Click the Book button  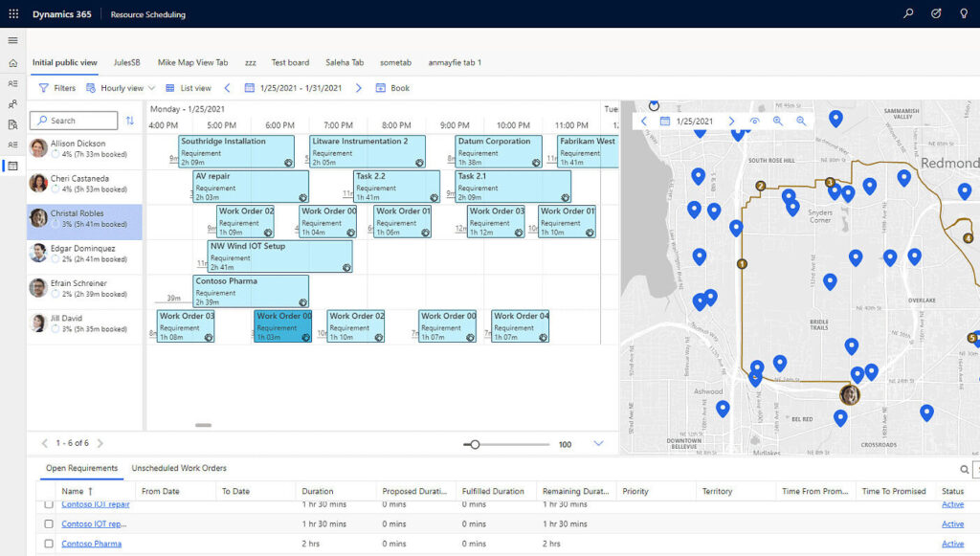click(392, 88)
